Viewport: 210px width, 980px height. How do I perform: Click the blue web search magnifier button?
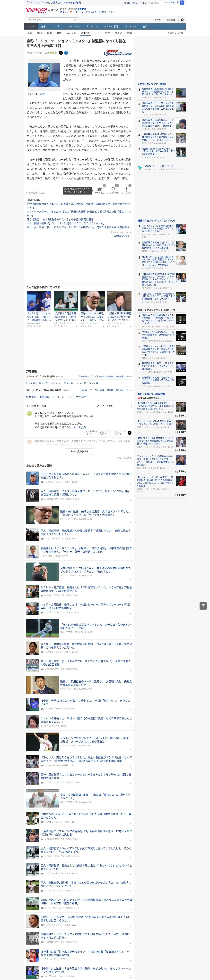(x=182, y=3)
